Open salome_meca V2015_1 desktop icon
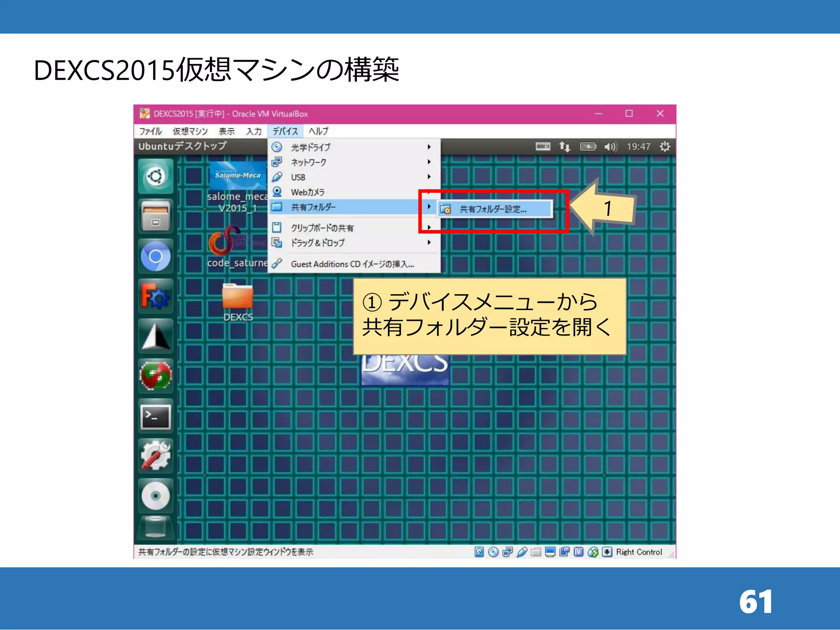Screen dimensions: 840x630 [237, 187]
